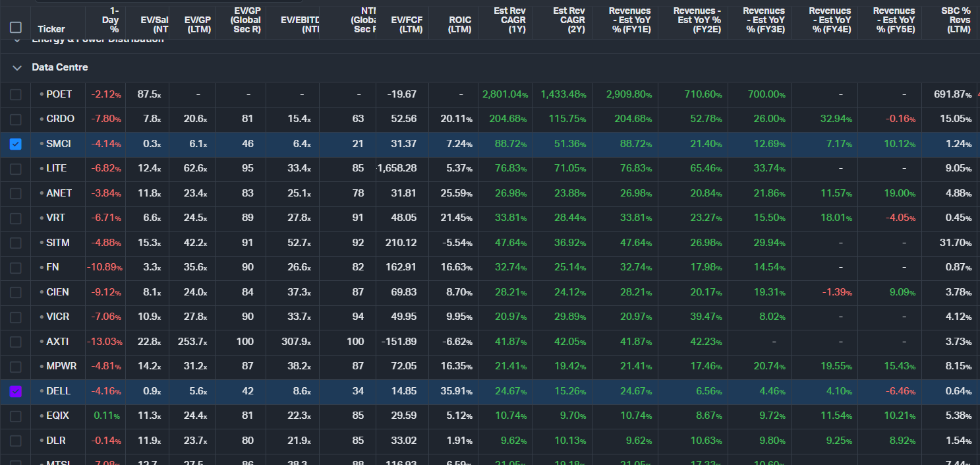The image size is (980, 465).
Task: Click the dot icon beside VRT ticker
Action: tap(42, 218)
